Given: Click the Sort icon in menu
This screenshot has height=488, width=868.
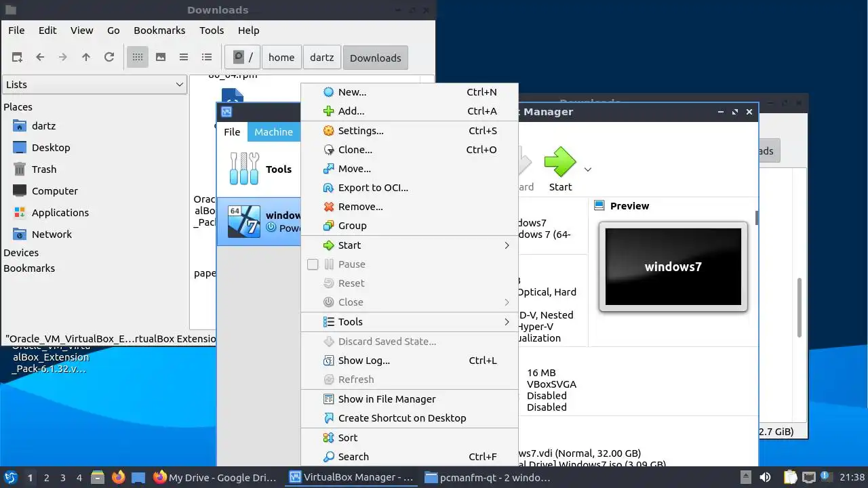Looking at the screenshot, I should point(328,438).
